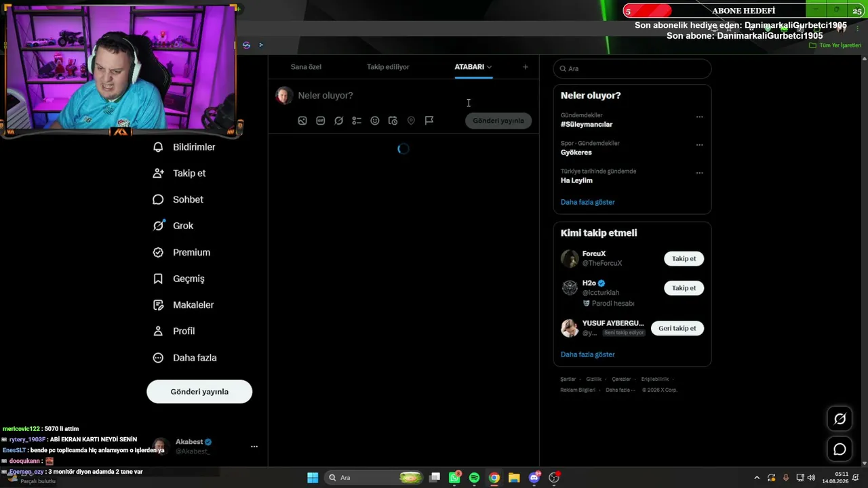
Task: Open the ForcuX suggested profile avatar
Action: click(x=570, y=258)
